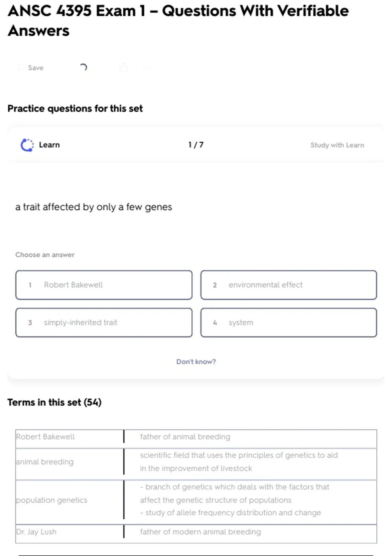The image size is (392, 556).
Task: Open the three-dot more options menu
Action: pyautogui.click(x=147, y=68)
